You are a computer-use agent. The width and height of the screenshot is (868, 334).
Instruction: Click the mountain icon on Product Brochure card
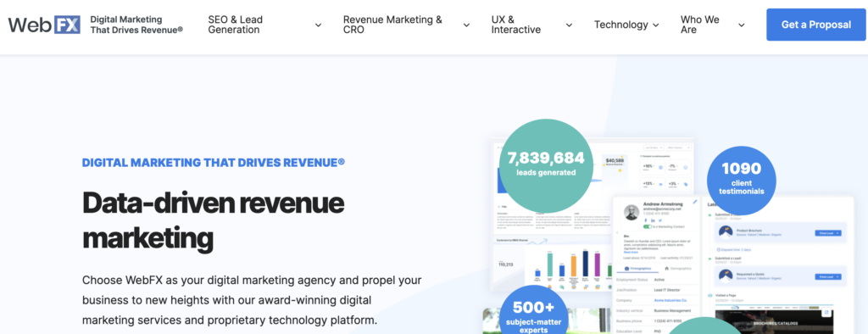[x=726, y=232]
